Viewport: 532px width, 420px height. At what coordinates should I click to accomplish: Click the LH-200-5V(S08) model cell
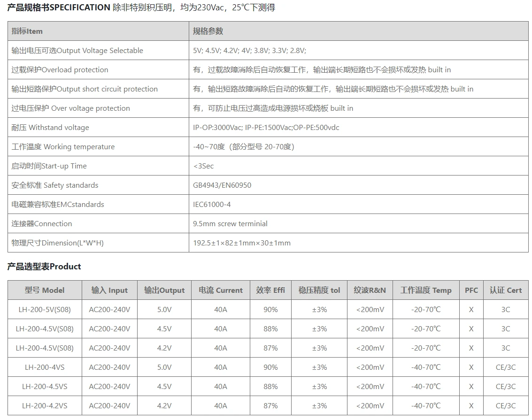pyautogui.click(x=45, y=309)
